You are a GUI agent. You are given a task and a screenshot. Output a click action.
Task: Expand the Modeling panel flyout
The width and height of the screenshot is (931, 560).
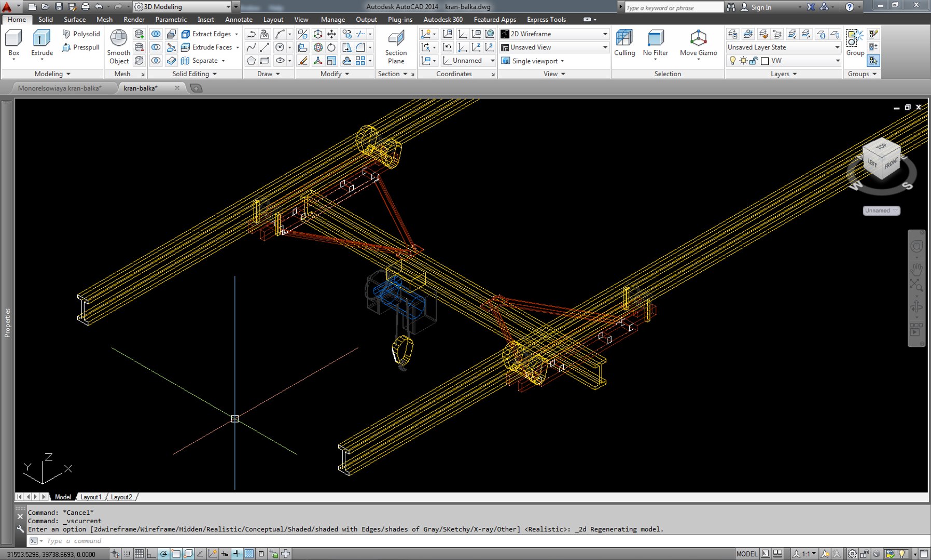click(52, 74)
